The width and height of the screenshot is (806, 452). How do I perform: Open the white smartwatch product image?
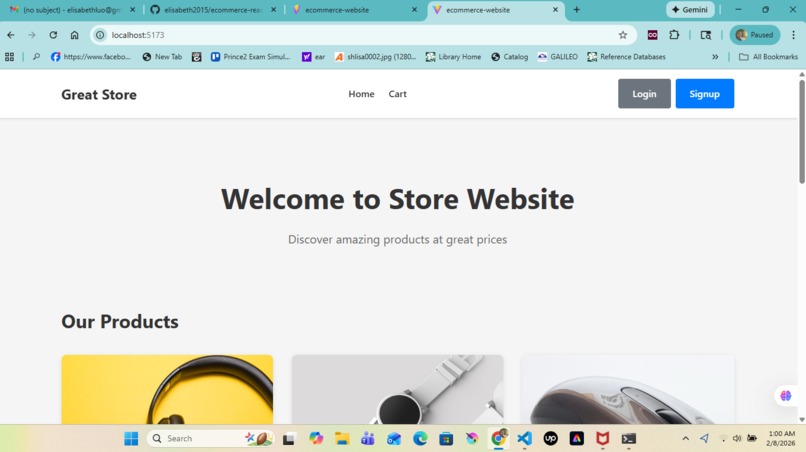397,389
